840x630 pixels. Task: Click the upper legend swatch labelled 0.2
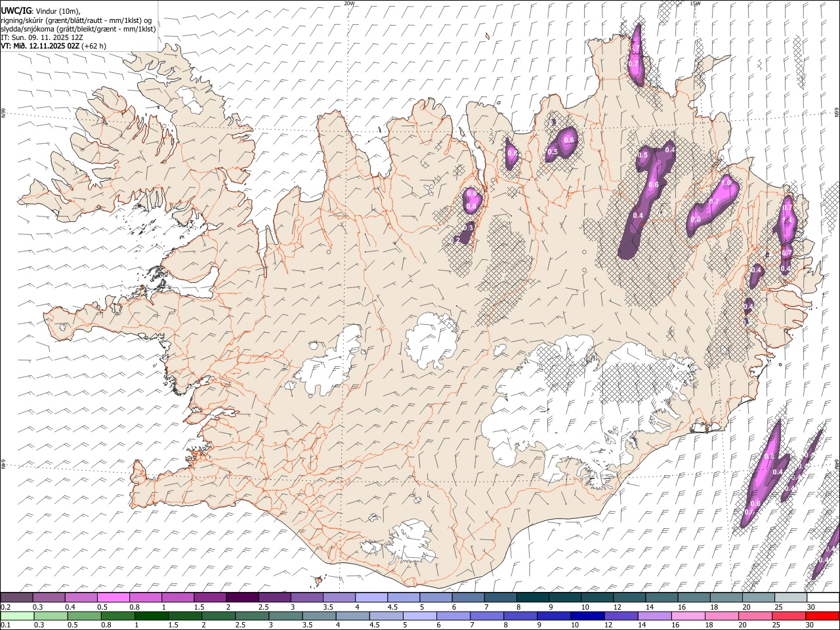pyautogui.click(x=16, y=597)
